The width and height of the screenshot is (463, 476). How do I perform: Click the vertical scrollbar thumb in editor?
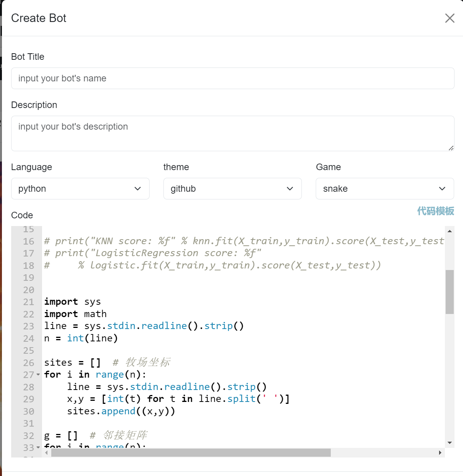point(450,292)
